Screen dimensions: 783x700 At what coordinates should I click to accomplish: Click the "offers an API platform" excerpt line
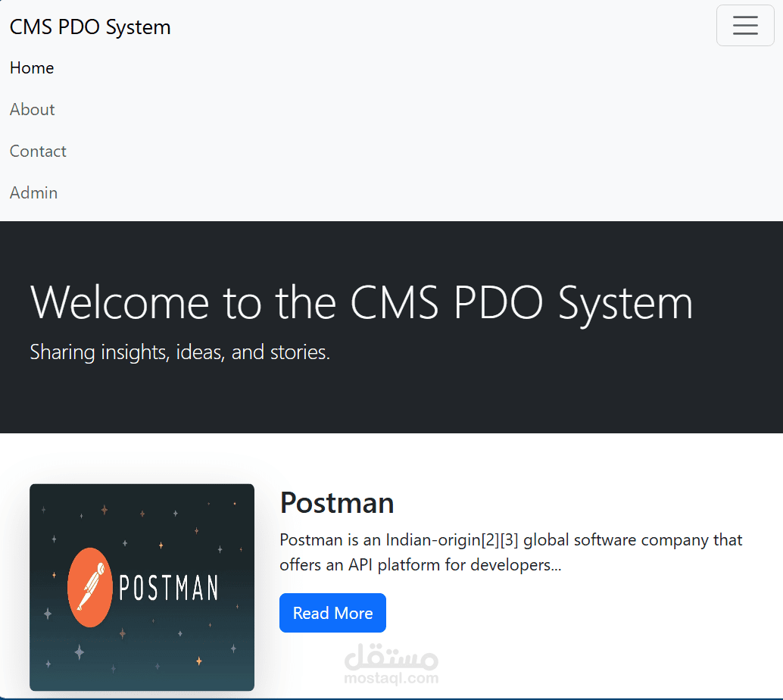point(420,565)
